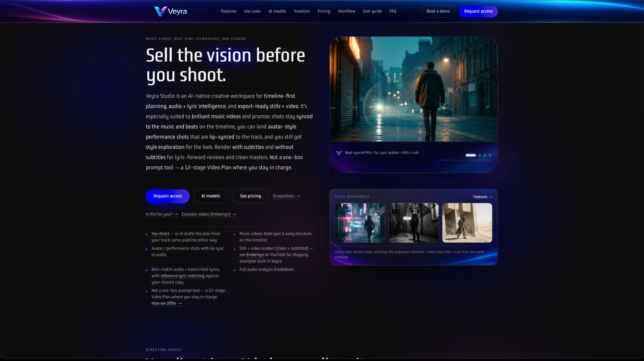Open the Features nav item

click(x=229, y=11)
